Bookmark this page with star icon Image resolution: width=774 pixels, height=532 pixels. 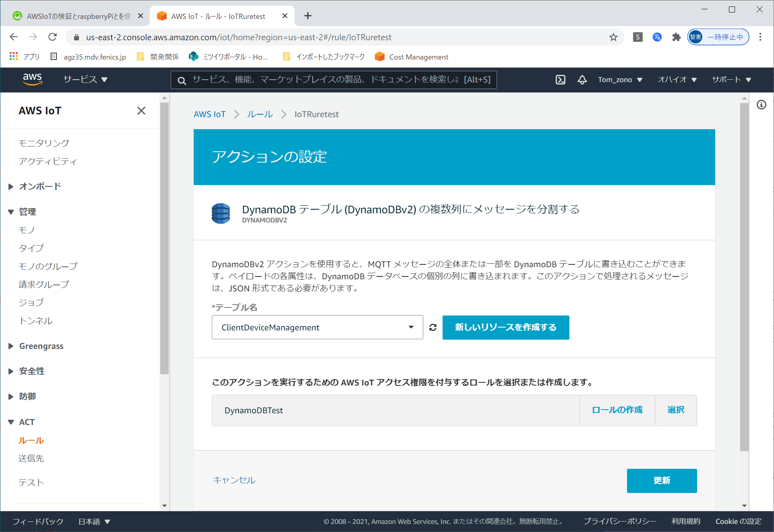(613, 37)
